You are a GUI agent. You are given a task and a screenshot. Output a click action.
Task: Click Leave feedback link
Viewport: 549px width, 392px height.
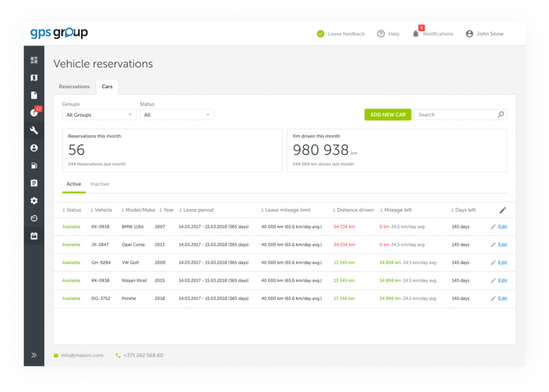341,34
